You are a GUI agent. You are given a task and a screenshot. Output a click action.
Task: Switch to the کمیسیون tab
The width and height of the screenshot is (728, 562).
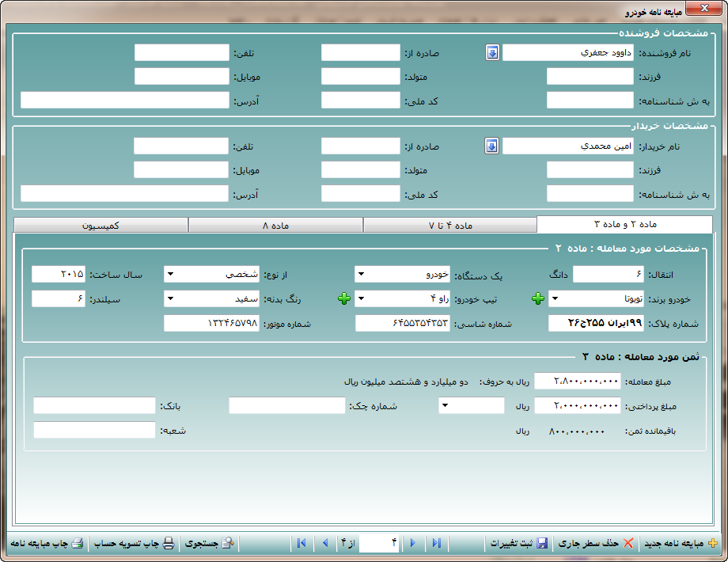[101, 226]
